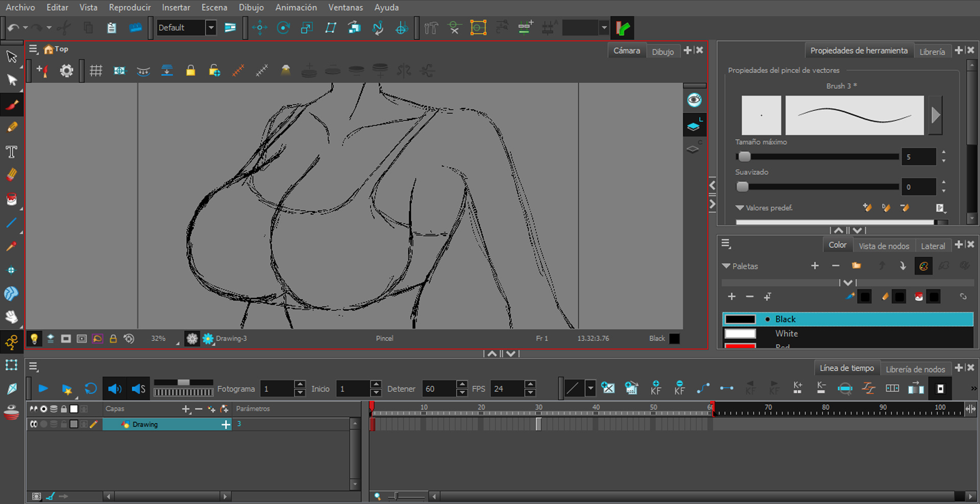Click the Add keyframe KF plus icon
This screenshot has width=980, height=504.
[x=656, y=388]
